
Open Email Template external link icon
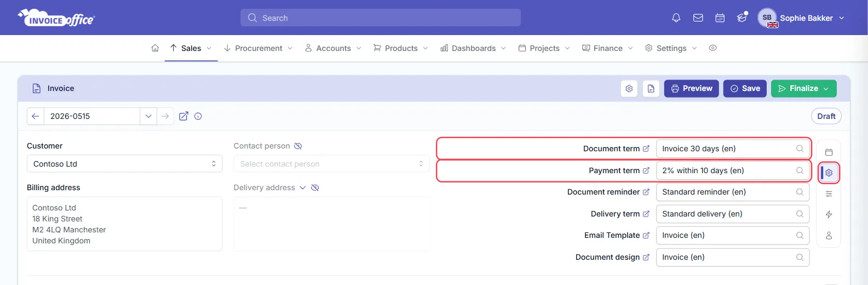pos(646,235)
